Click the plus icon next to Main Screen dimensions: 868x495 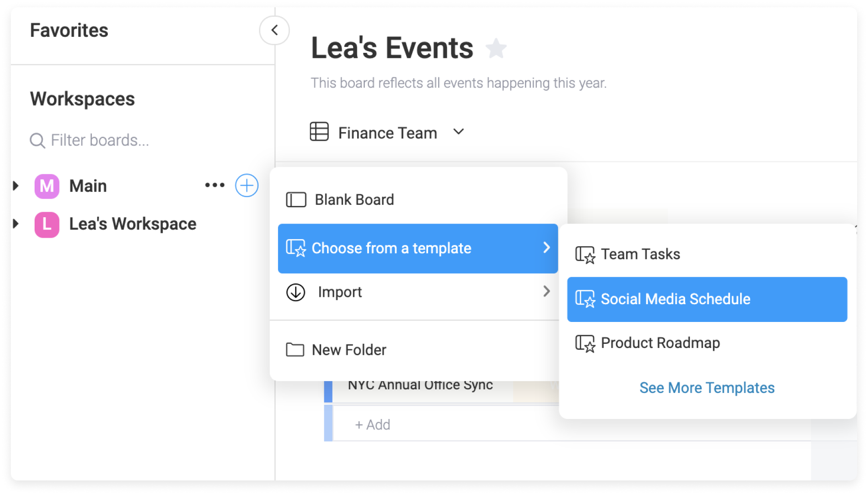click(x=247, y=185)
